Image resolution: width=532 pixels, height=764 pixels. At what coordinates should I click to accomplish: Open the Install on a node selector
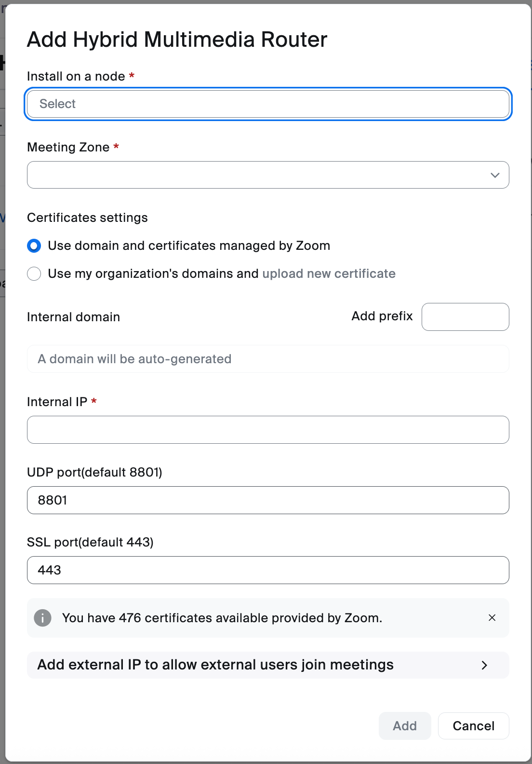(x=268, y=104)
